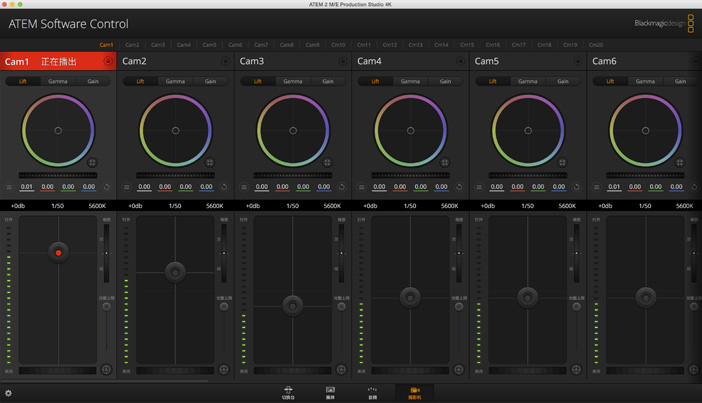
Task: Click Cam4 iris joystick knob
Action: coord(410,297)
